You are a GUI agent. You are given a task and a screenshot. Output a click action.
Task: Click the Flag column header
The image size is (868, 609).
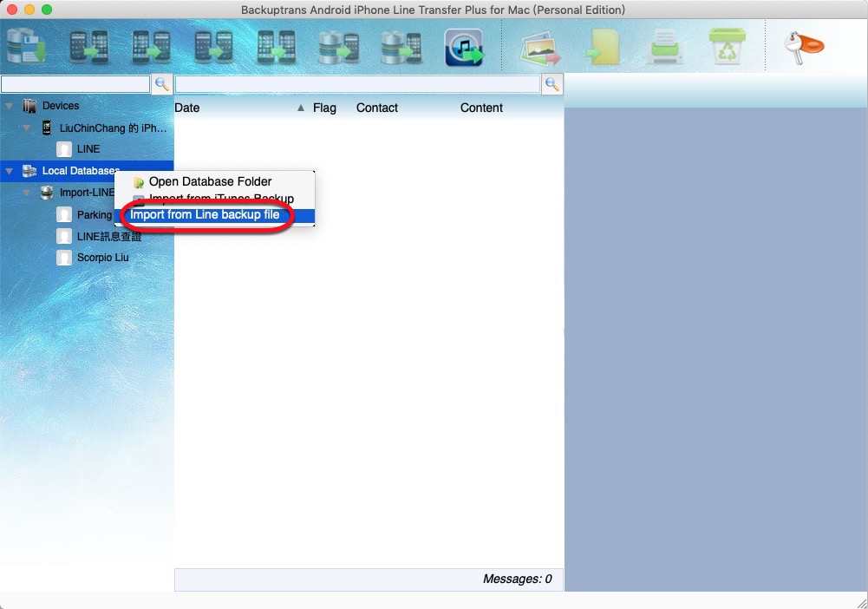click(x=324, y=108)
